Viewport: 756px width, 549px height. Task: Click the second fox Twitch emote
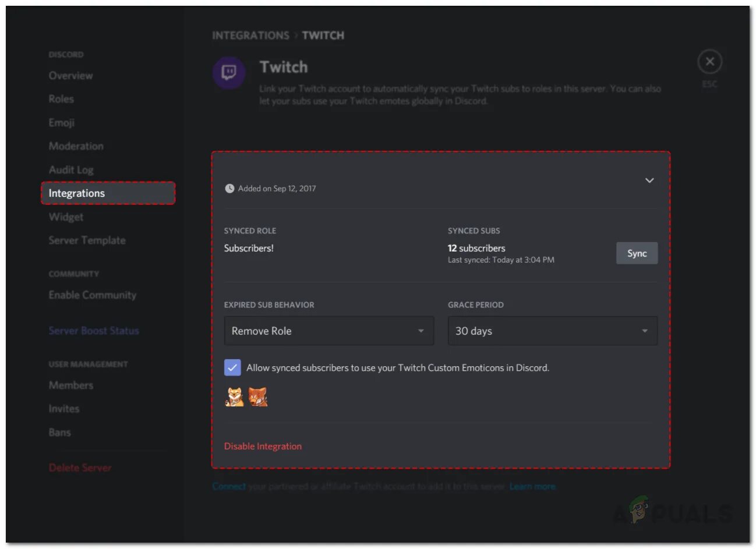tap(258, 397)
